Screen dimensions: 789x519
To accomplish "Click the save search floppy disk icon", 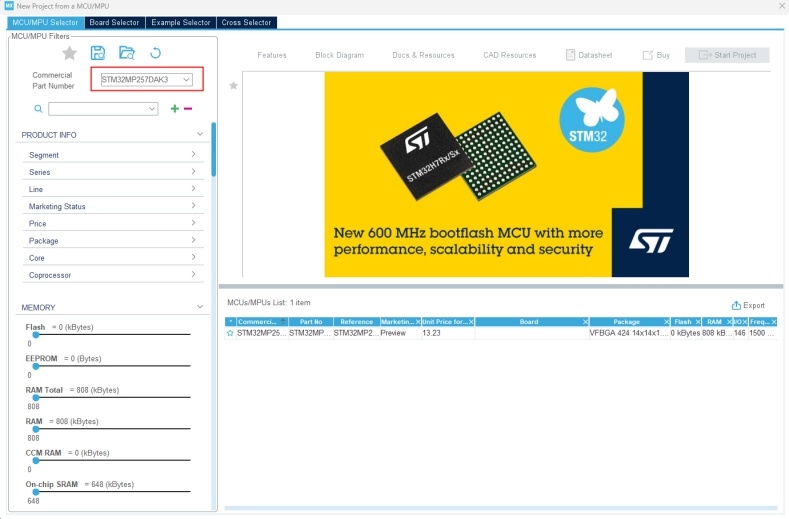I will pos(98,53).
